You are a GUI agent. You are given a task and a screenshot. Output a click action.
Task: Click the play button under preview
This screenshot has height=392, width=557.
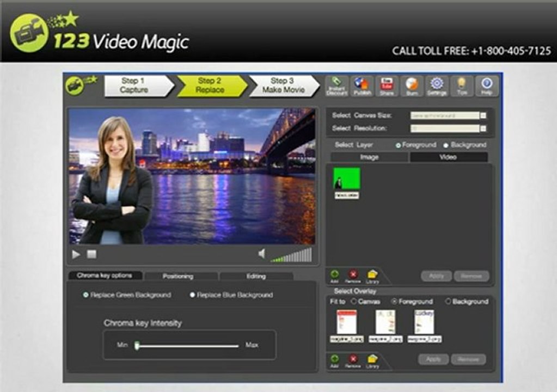[x=76, y=254]
